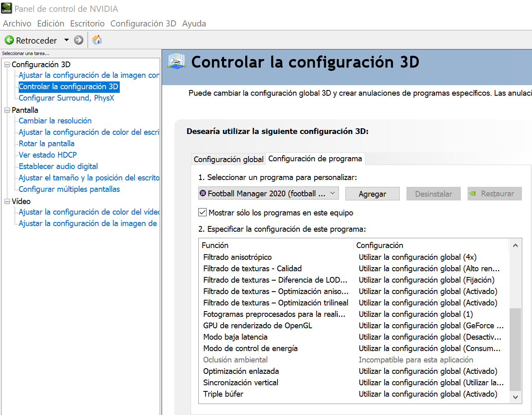Viewport: 532px width, 415px height.
Task: Select Filtrado de texturas – Optimización trilineal row
Action: (x=354, y=303)
